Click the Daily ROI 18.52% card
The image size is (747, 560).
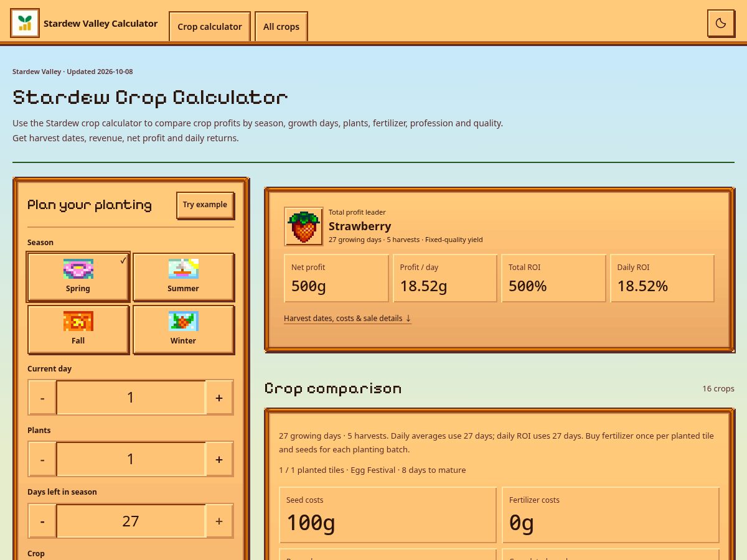(x=662, y=278)
